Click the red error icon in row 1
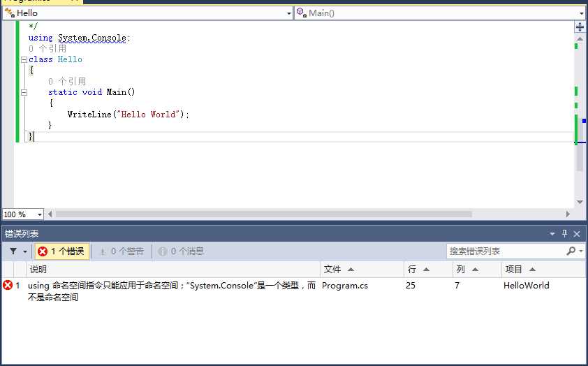The image size is (588, 366). coord(8,285)
